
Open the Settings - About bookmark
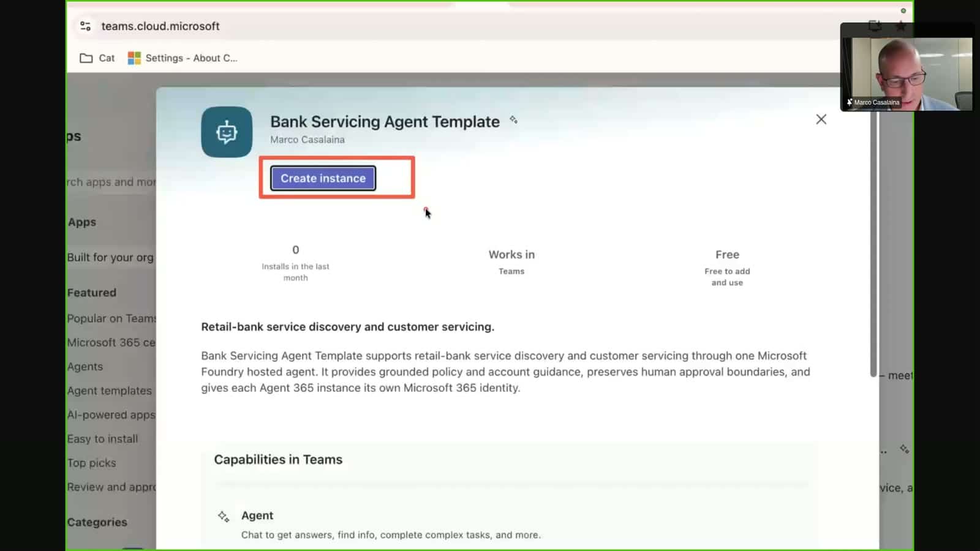point(183,58)
